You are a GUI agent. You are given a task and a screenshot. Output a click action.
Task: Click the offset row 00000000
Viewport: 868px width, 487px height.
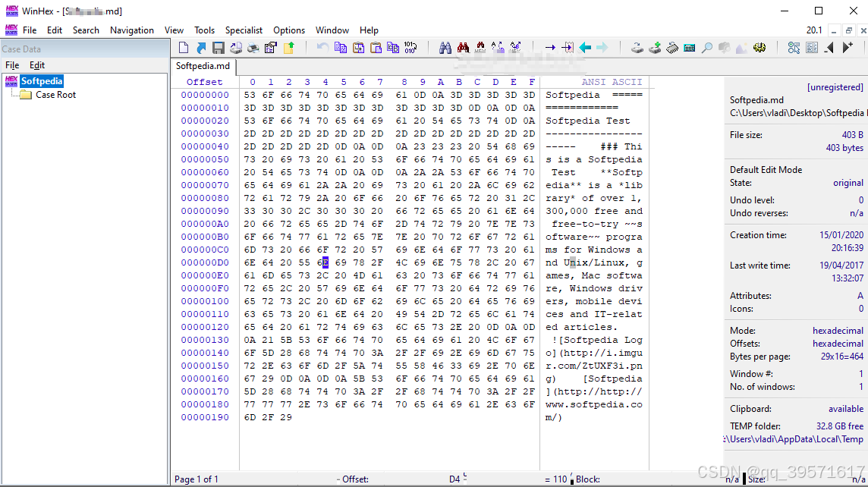pos(204,95)
